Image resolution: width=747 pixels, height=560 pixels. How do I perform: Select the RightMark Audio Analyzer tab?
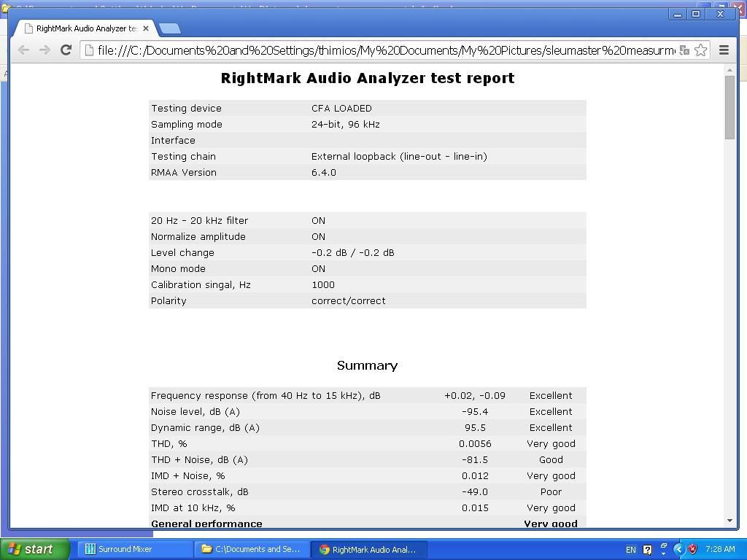click(x=86, y=28)
